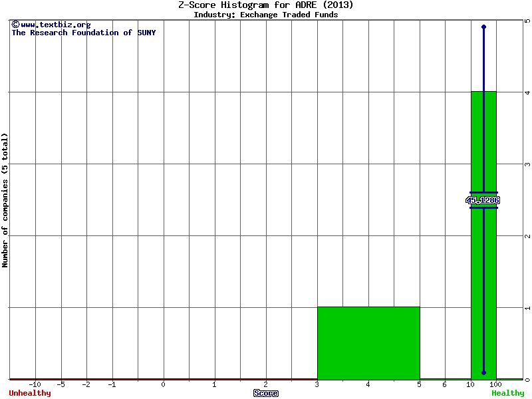Click the bottom dot of the blue marker line

point(483,373)
